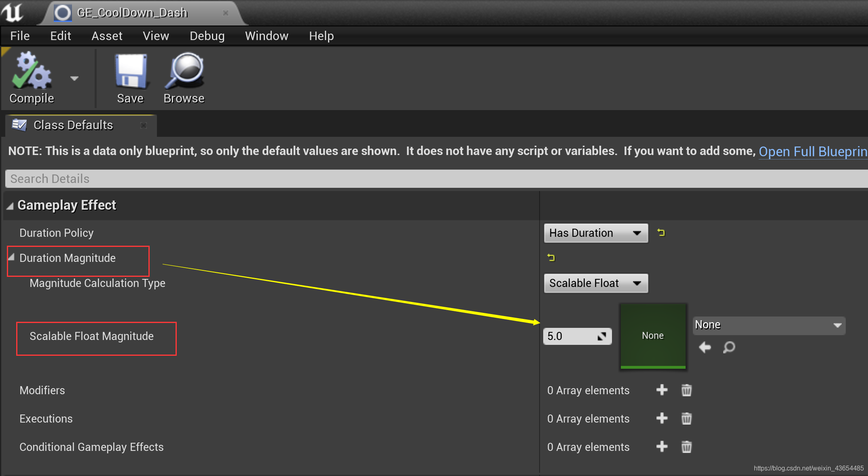Browse to curve table asset magnifier icon
This screenshot has width=868, height=476.
coord(729,347)
